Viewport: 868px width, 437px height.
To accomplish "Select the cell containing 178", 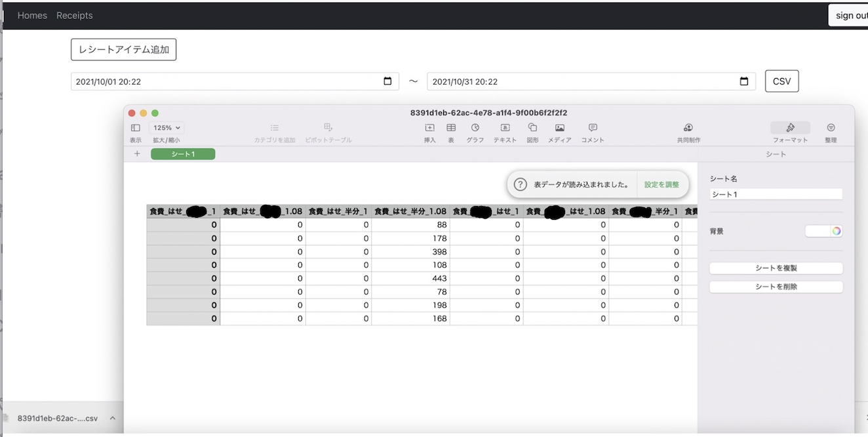I will (x=410, y=238).
